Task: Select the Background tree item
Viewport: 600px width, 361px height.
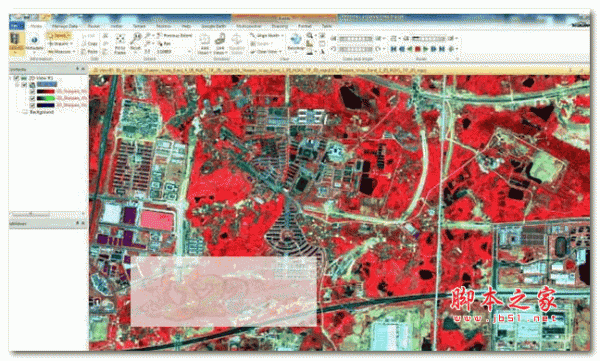Action: coord(41,112)
